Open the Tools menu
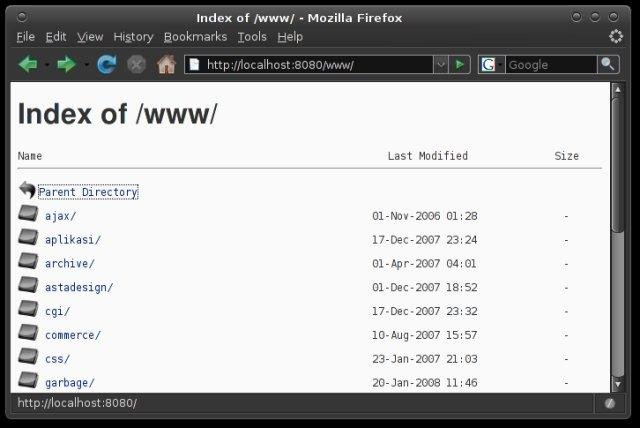This screenshot has width=640, height=428. [x=252, y=37]
